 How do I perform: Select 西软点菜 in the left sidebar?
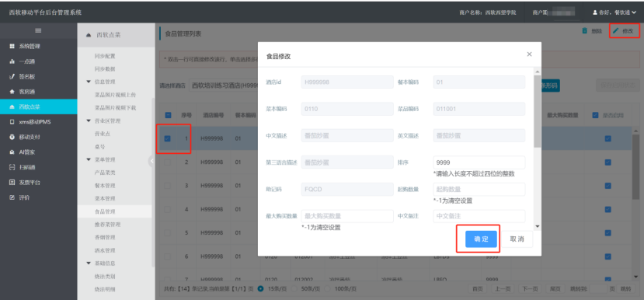coord(38,106)
